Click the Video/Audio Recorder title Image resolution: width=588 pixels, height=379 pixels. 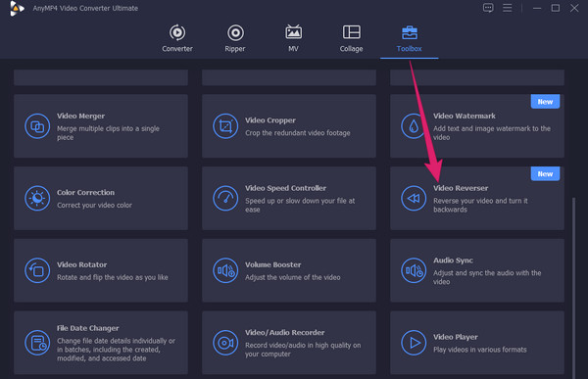[x=284, y=333]
